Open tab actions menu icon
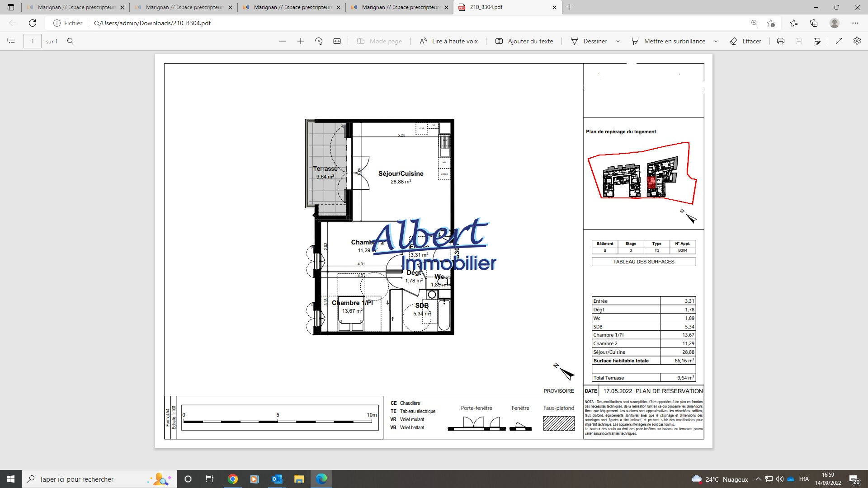This screenshot has width=868, height=488. click(11, 7)
